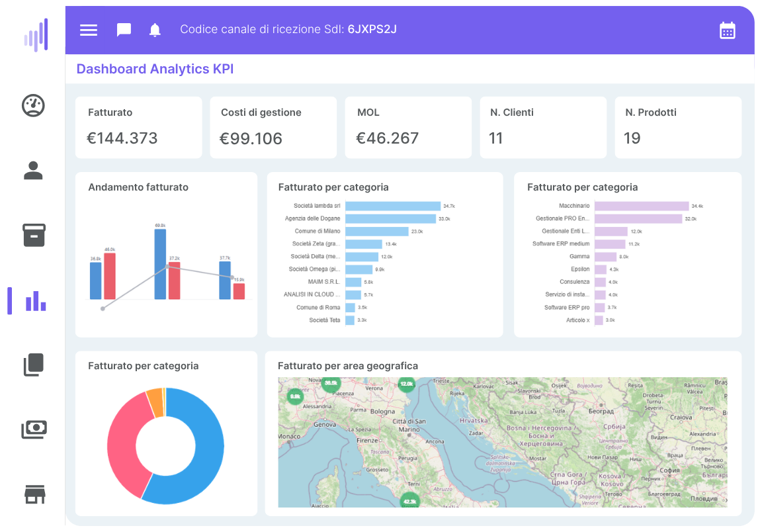Open the documents library sidebar icon
762x532 pixels.
tap(34, 365)
